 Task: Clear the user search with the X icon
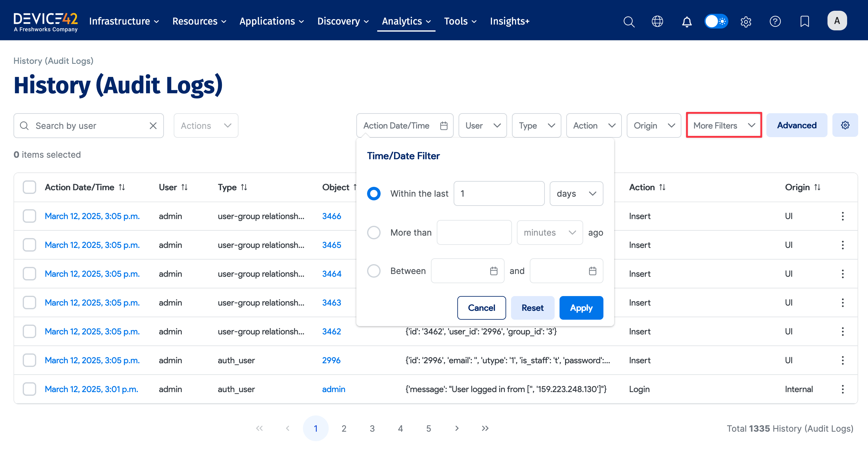click(x=153, y=125)
